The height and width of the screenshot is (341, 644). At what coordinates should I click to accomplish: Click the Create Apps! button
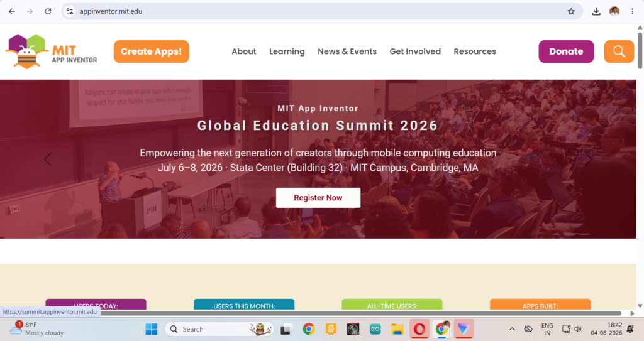[151, 51]
